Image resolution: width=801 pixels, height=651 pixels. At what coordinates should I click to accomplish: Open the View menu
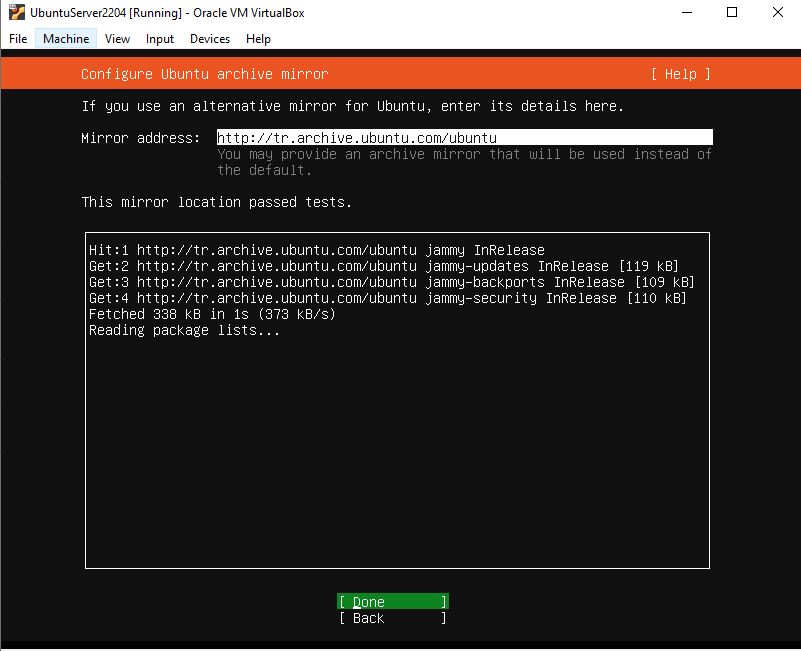117,39
